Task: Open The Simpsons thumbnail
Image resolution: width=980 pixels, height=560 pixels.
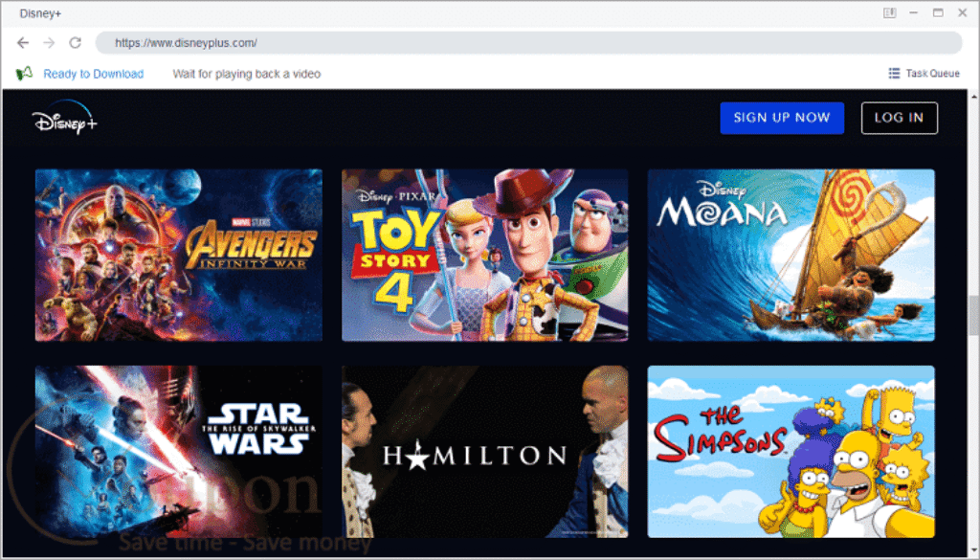Action: (791, 451)
